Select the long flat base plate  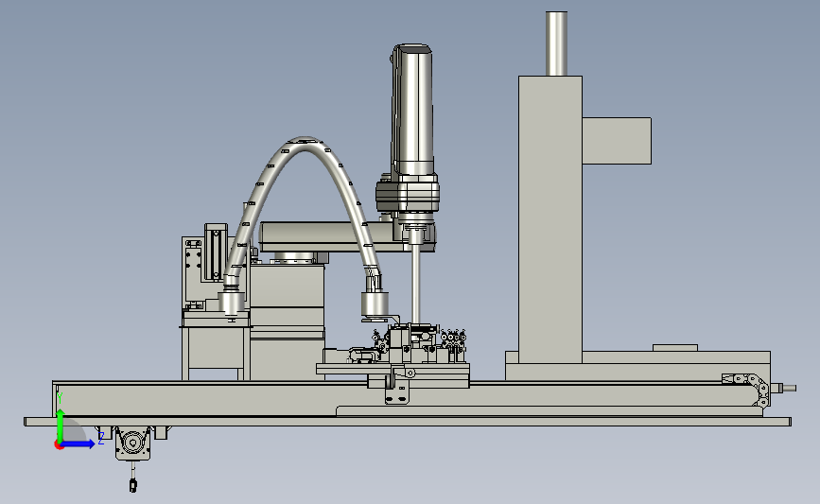click(408, 422)
